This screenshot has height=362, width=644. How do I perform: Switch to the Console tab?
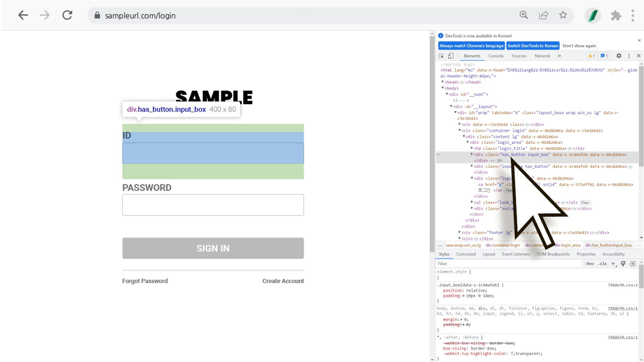pos(496,56)
